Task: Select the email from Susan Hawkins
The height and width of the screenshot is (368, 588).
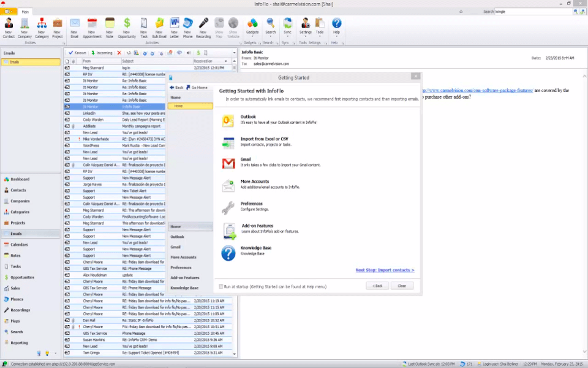Action: [148, 340]
